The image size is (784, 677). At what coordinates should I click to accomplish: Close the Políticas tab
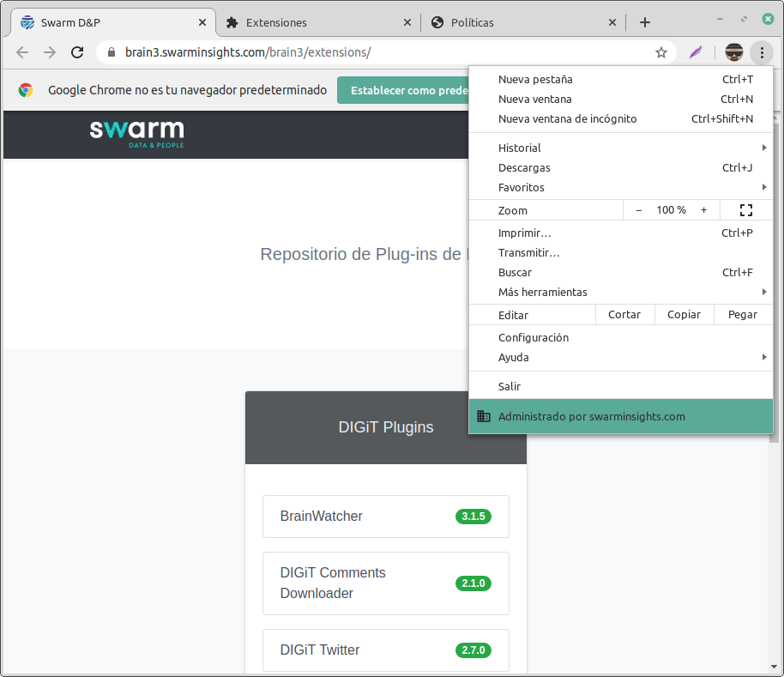tap(612, 22)
